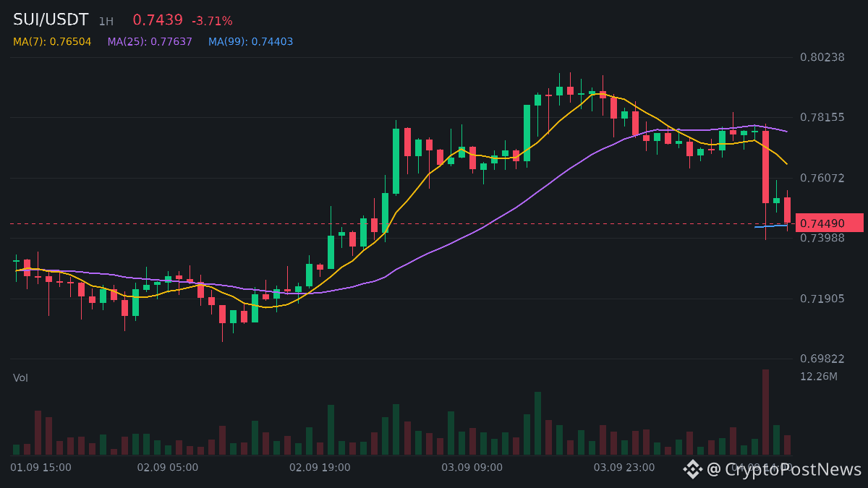The width and height of the screenshot is (868, 488).
Task: Toggle the MA(99) blue indicator label
Action: pos(251,42)
